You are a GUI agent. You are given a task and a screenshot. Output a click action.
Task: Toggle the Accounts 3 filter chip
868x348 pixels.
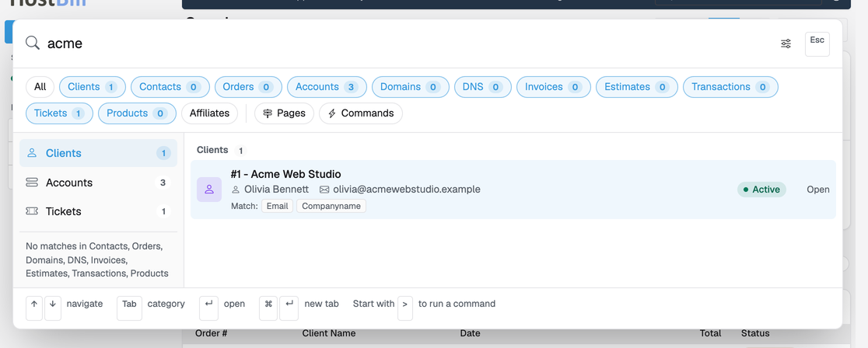click(x=326, y=87)
